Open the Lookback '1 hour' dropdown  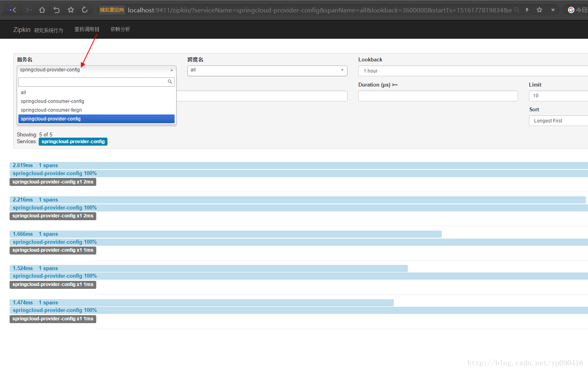pyautogui.click(x=473, y=71)
